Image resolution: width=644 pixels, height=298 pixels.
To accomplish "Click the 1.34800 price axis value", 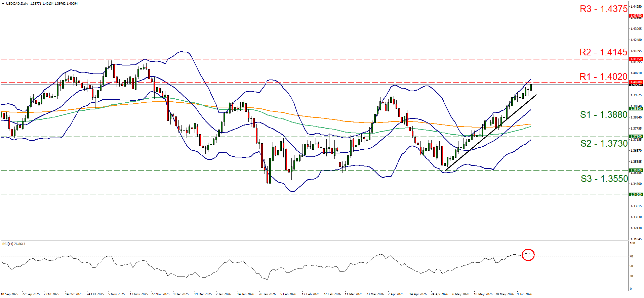I will (x=636, y=184).
